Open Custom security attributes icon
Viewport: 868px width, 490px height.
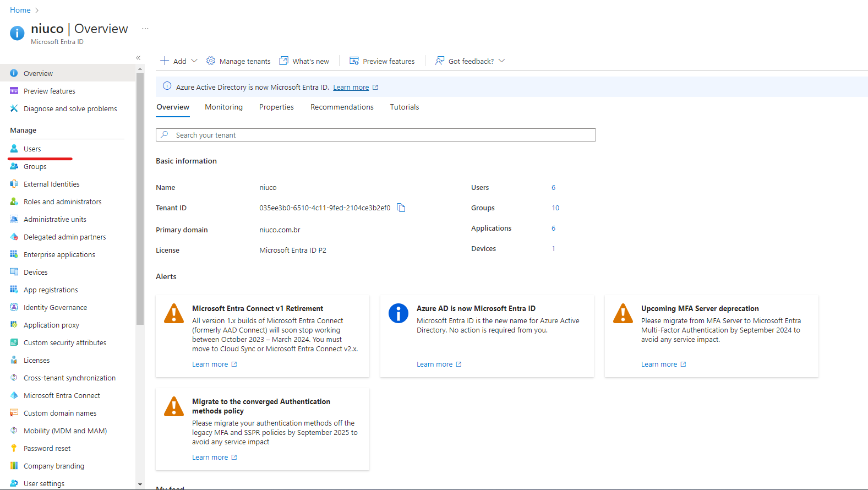point(14,342)
